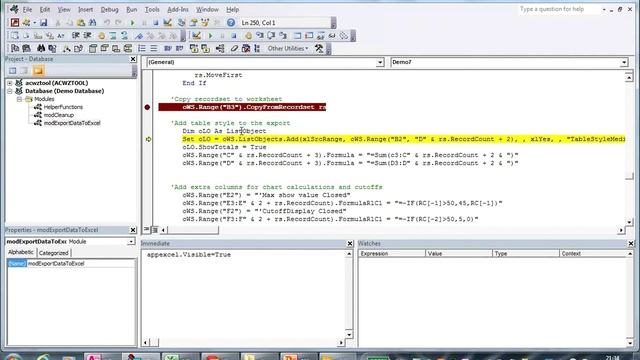640x360 pixels.
Task: Click the Paste clipboard icon
Action: [x=81, y=23]
